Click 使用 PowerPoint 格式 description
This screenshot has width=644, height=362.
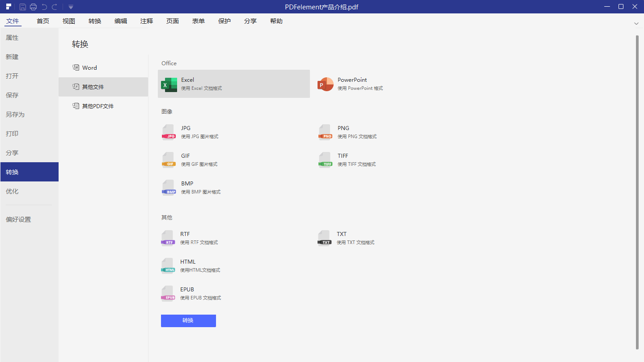point(360,88)
